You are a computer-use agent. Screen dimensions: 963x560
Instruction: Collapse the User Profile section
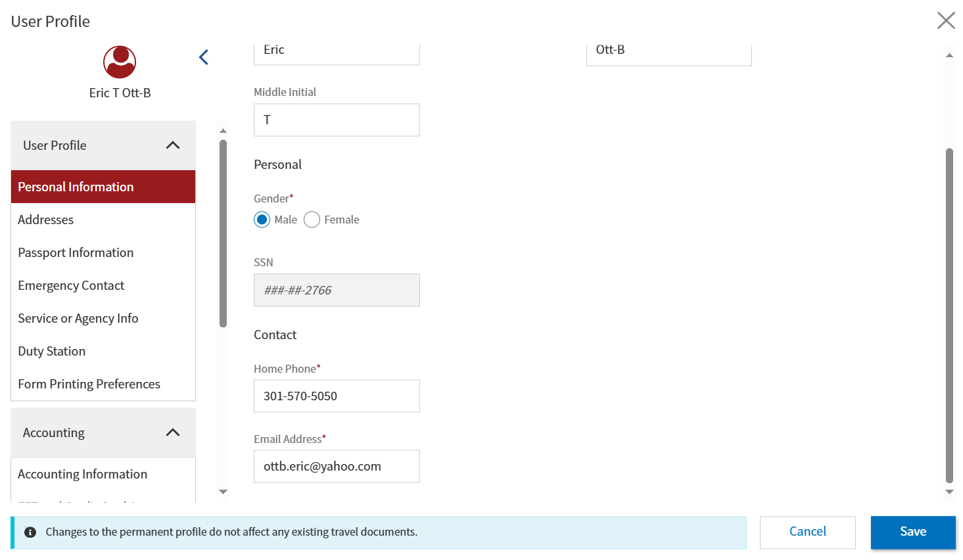point(173,145)
